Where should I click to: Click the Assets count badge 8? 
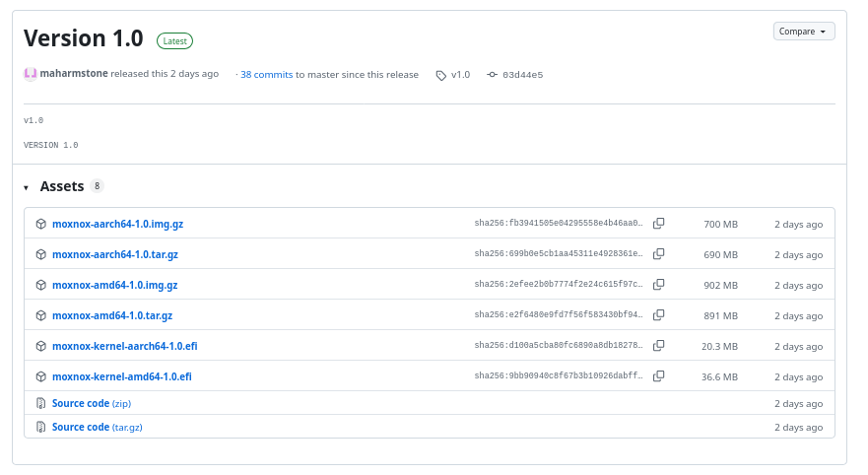pyautogui.click(x=97, y=186)
